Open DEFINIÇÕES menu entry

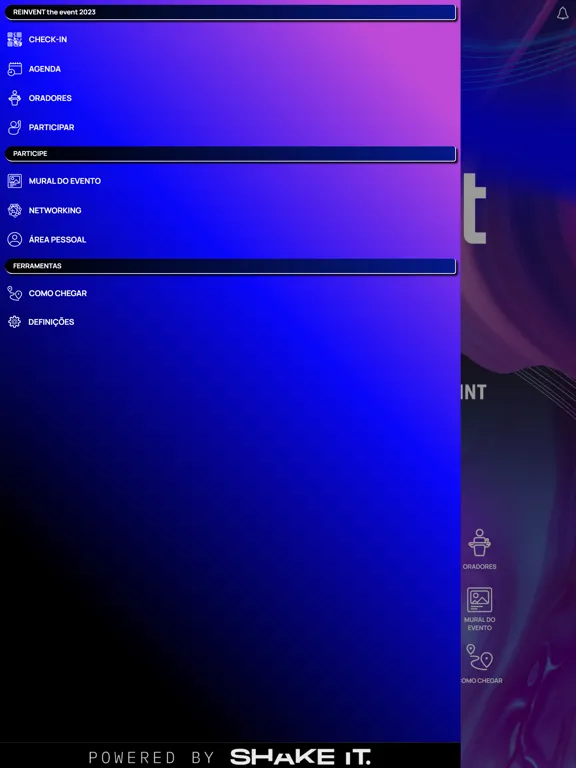pos(51,322)
